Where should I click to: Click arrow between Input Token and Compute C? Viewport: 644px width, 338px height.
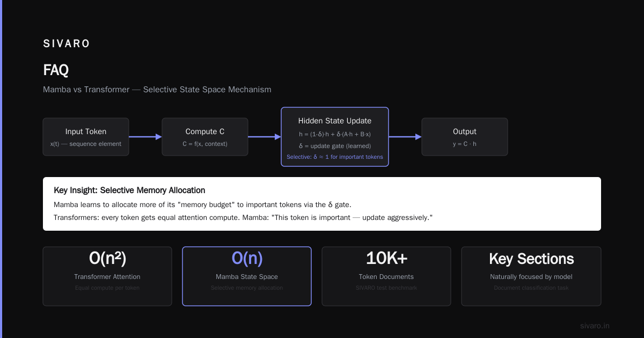(x=145, y=137)
